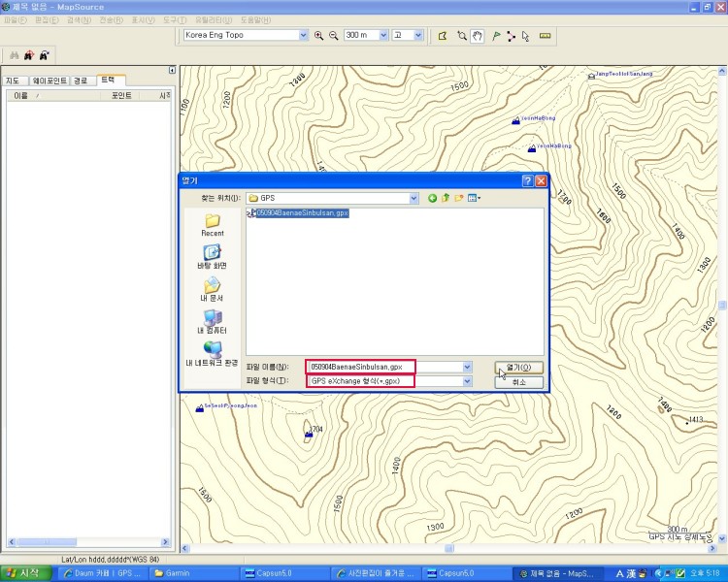
Task: Switch to the 경로 tab
Action: pos(82,81)
